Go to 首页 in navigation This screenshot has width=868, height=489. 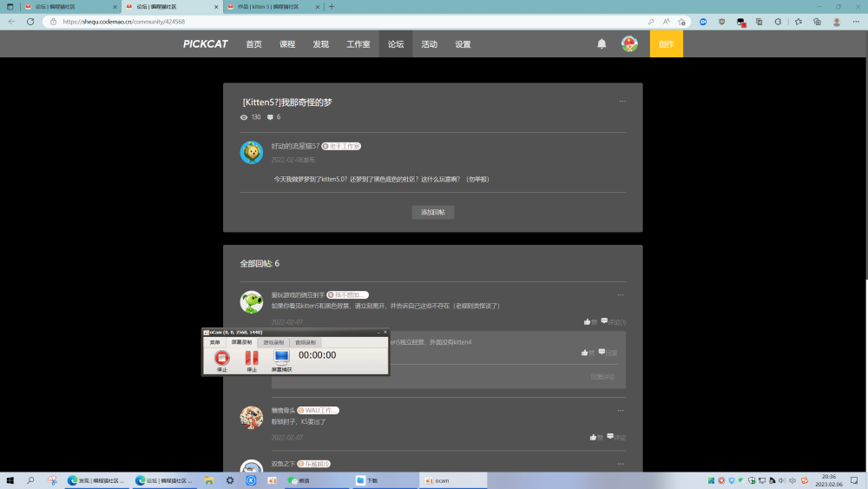pyautogui.click(x=253, y=44)
